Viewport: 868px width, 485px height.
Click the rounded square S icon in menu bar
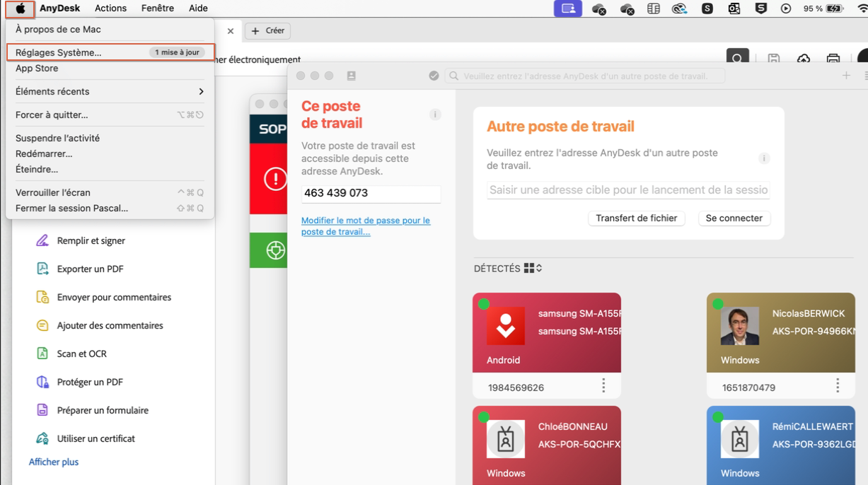click(x=707, y=8)
